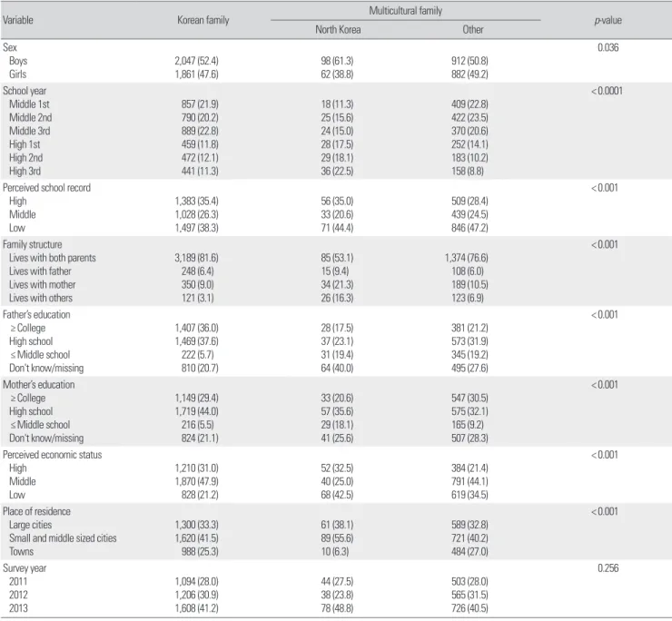Screen dimensions: 672x621
Task: Click the '573 (31.9)' cell
Action: tap(469, 341)
